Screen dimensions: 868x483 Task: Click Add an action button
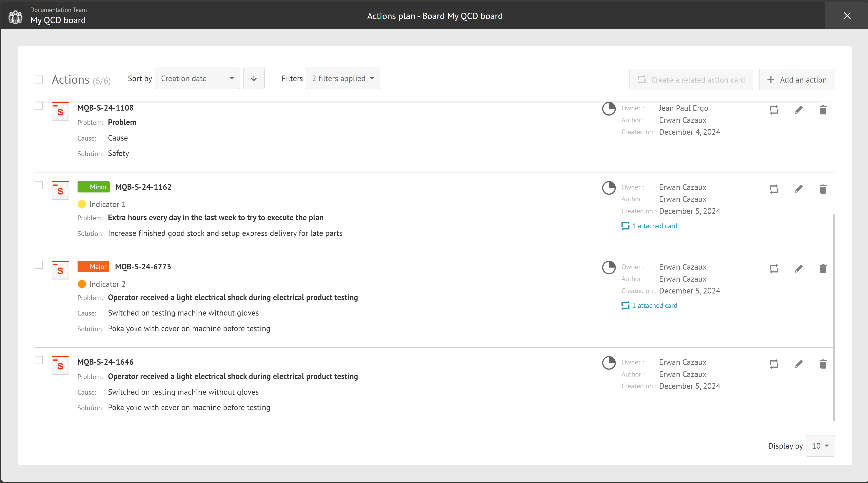(797, 80)
